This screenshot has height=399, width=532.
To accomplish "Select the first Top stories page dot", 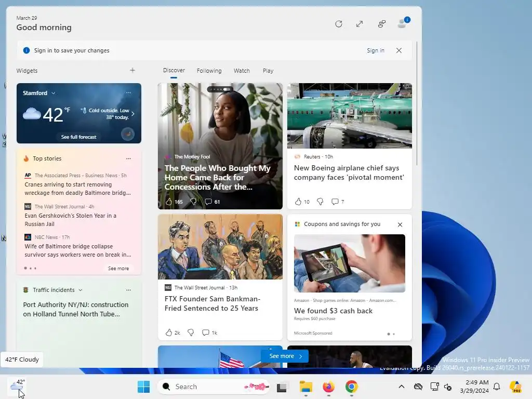I will tap(25, 268).
